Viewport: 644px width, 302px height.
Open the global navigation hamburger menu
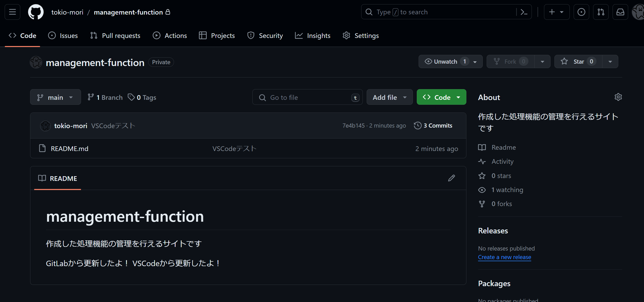pyautogui.click(x=12, y=12)
